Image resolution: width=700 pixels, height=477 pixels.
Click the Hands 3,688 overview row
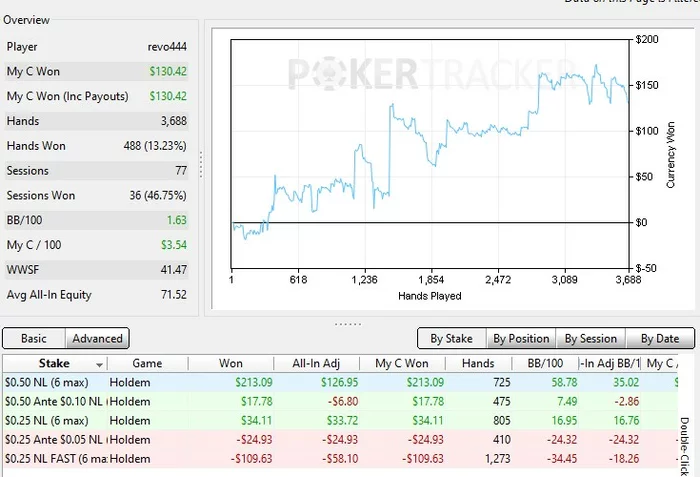[96, 121]
